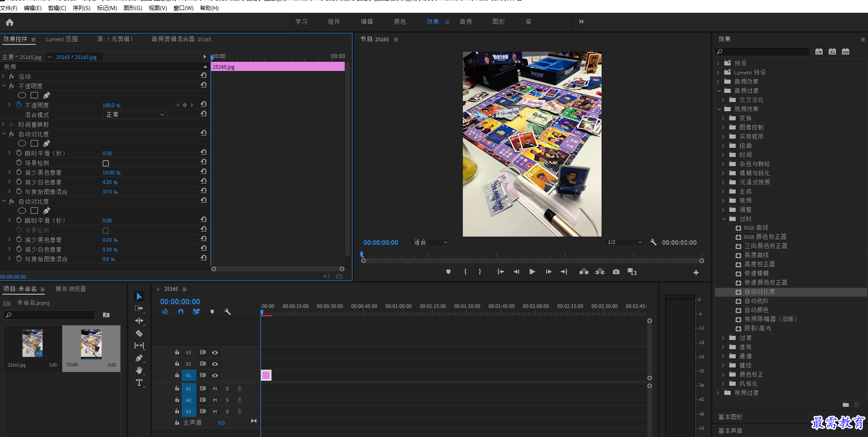Viewport: 868px width, 437px height.
Task: Go to Out point button
Action: coord(564,272)
